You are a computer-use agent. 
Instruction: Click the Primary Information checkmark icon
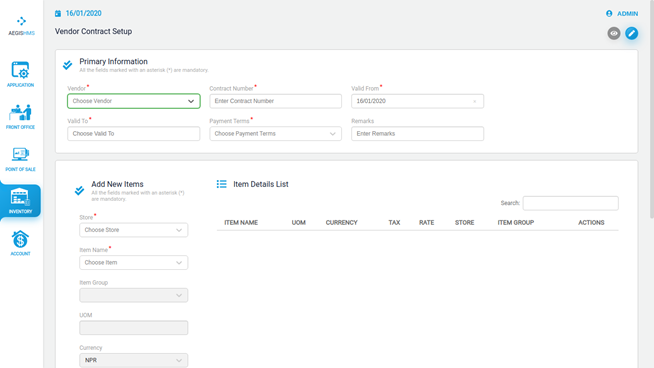pos(68,65)
